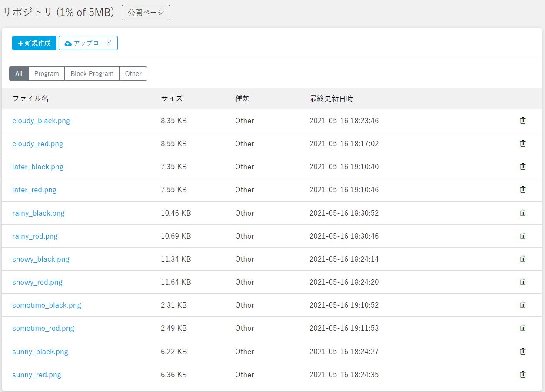
Task: Click the trash icon for rainy_black.png
Action: (x=523, y=213)
